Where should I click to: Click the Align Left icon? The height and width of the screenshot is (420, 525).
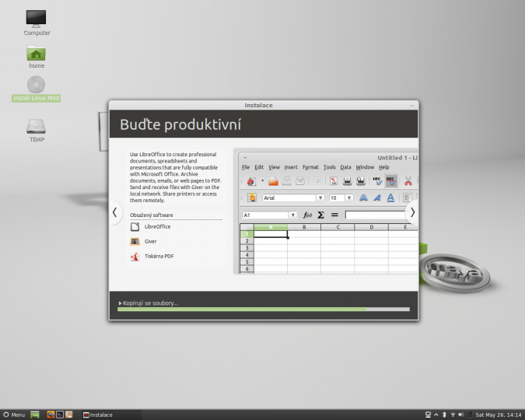pos(408,198)
